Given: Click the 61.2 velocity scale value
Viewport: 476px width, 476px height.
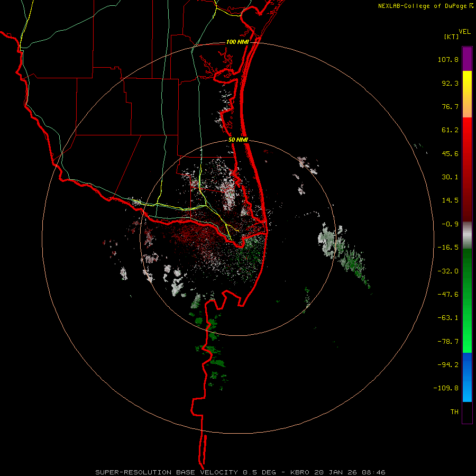Looking at the screenshot, I should click(450, 130).
